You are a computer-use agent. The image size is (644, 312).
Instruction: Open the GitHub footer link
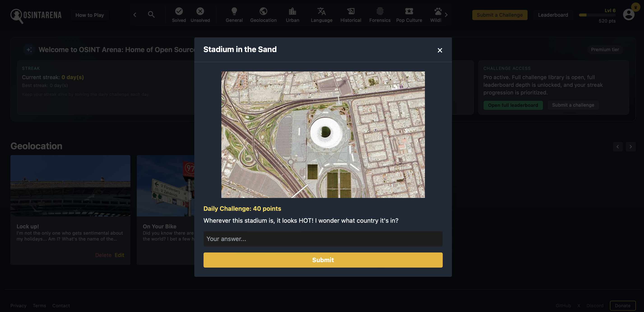563,305
